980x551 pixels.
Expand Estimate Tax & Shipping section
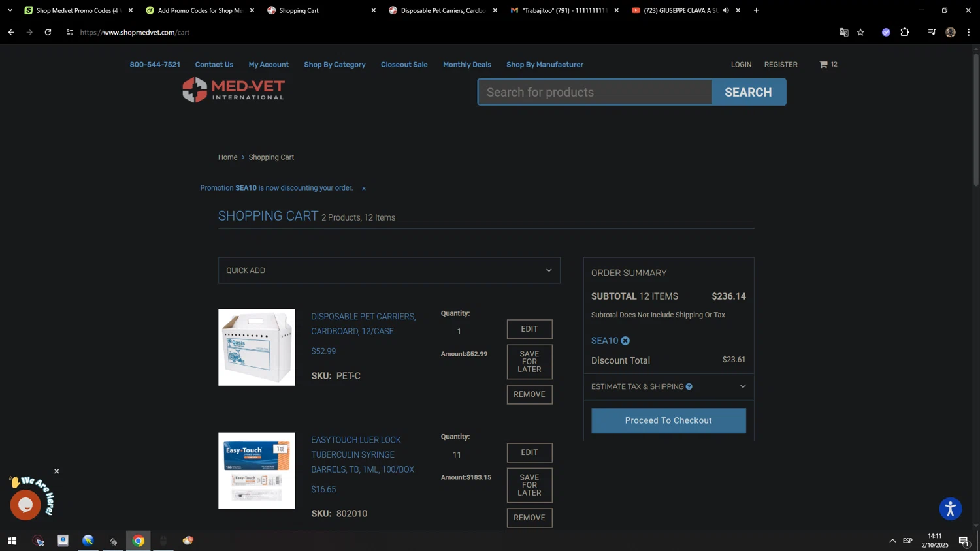click(x=668, y=386)
